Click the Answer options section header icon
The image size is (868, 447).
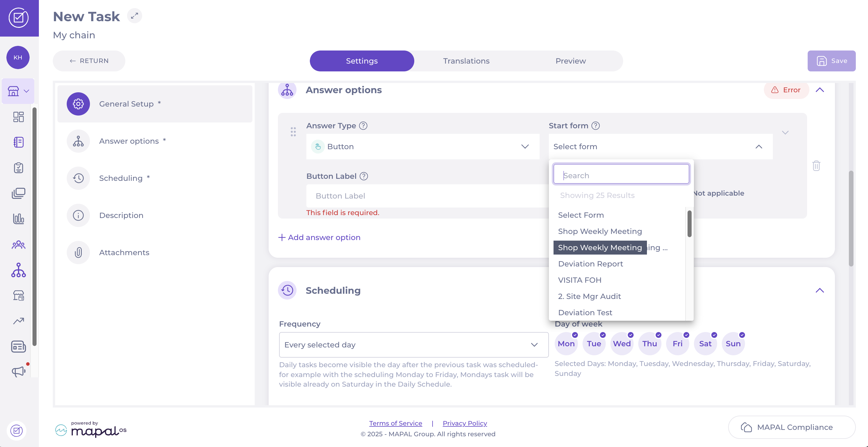[287, 90]
